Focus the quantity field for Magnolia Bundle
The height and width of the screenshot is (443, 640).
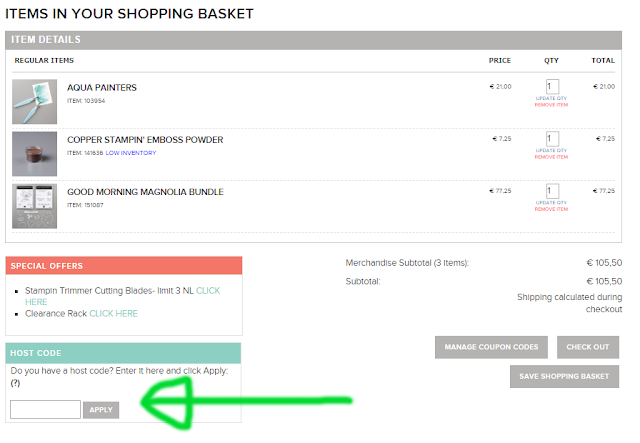pyautogui.click(x=552, y=191)
